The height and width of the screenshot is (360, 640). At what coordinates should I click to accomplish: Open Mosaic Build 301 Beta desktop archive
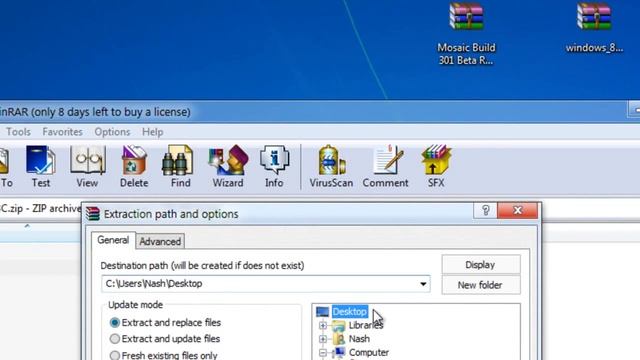pos(466,33)
